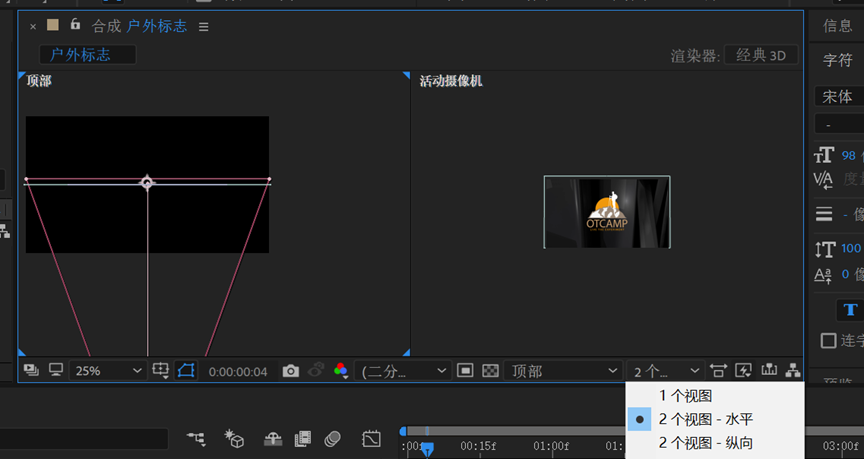Open RGB channel display options

(x=341, y=370)
